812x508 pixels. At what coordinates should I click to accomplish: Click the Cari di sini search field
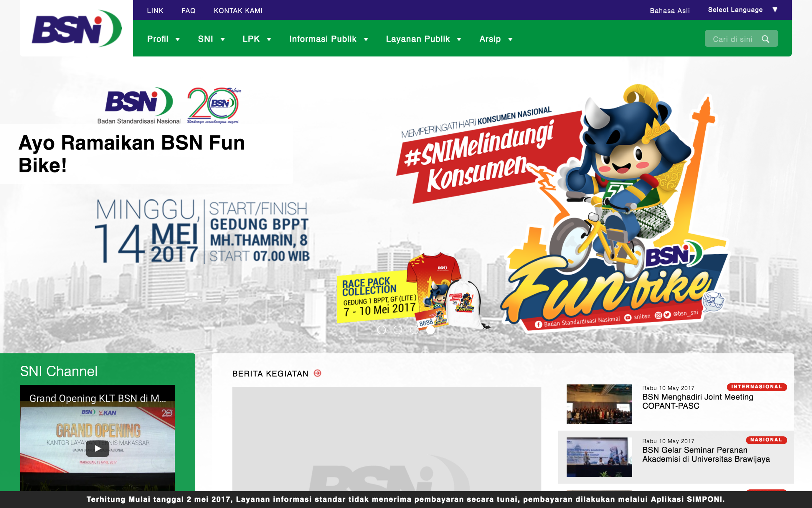click(741, 38)
